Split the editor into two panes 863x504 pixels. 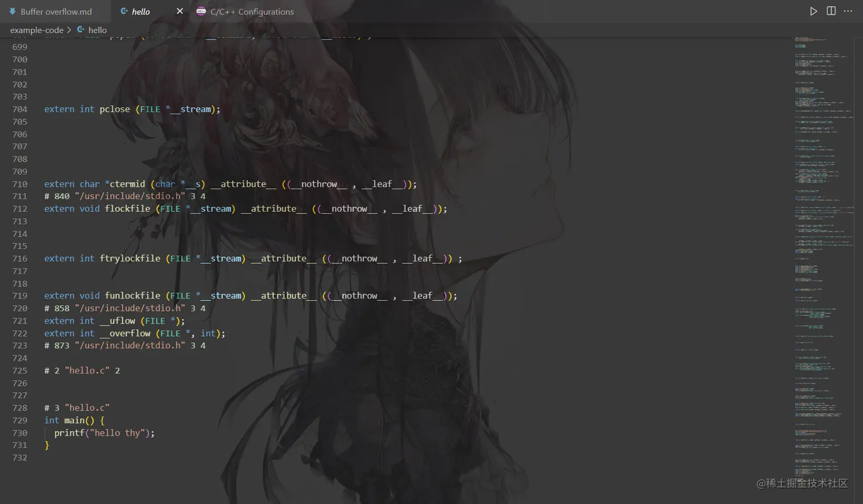tap(830, 11)
